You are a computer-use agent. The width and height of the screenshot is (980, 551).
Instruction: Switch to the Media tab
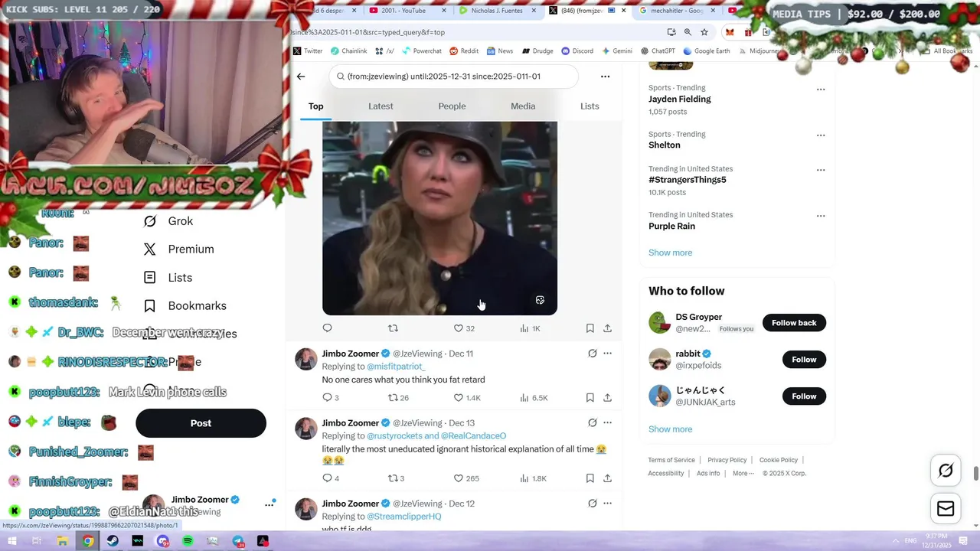pyautogui.click(x=523, y=106)
